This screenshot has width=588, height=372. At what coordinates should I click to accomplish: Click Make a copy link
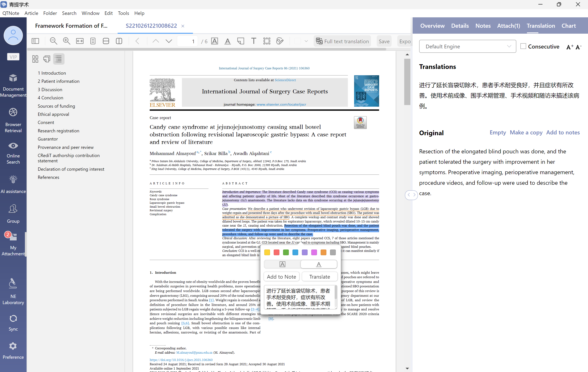[526, 132]
